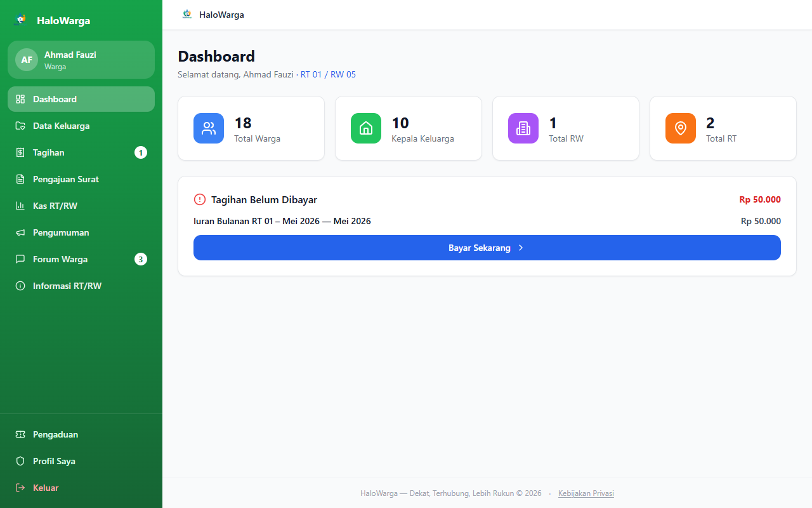Click the green Kepala Keluarga house icon
812x508 pixels.
click(366, 128)
